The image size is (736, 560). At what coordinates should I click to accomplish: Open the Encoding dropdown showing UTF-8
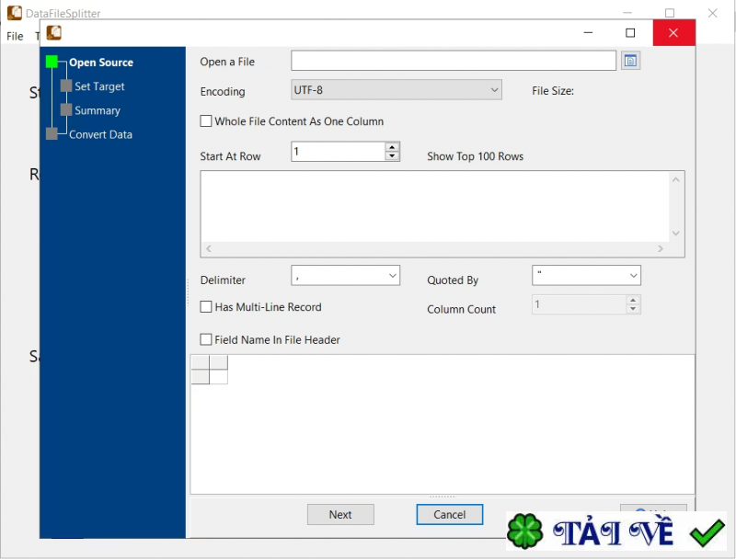[396, 90]
